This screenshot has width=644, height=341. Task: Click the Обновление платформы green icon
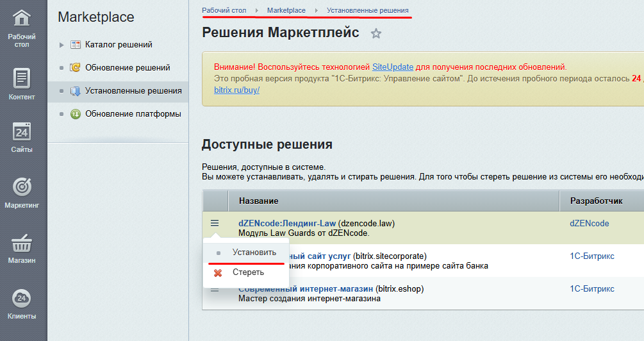tap(76, 114)
